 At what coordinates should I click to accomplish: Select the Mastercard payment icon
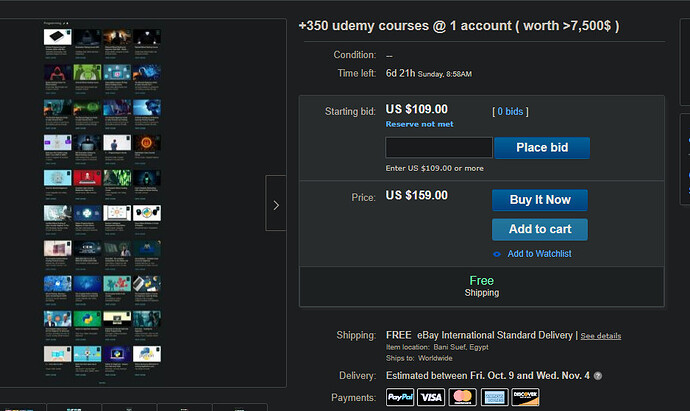click(x=462, y=397)
